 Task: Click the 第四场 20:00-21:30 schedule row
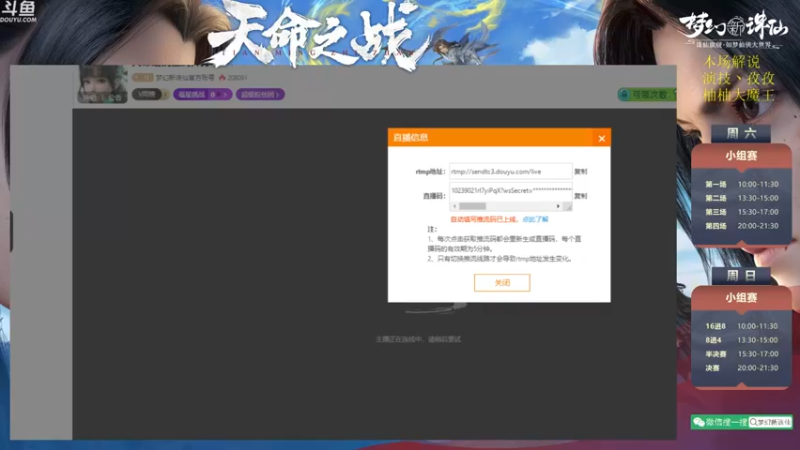(741, 226)
